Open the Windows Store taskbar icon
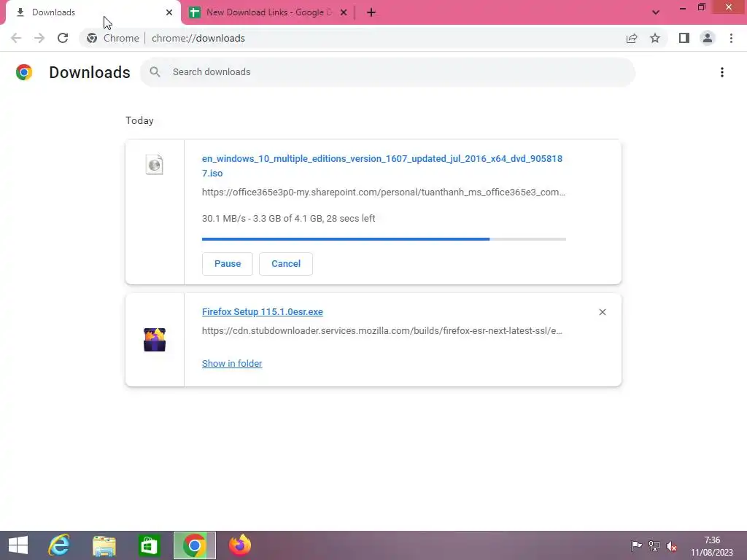The image size is (747, 560). [x=149, y=545]
